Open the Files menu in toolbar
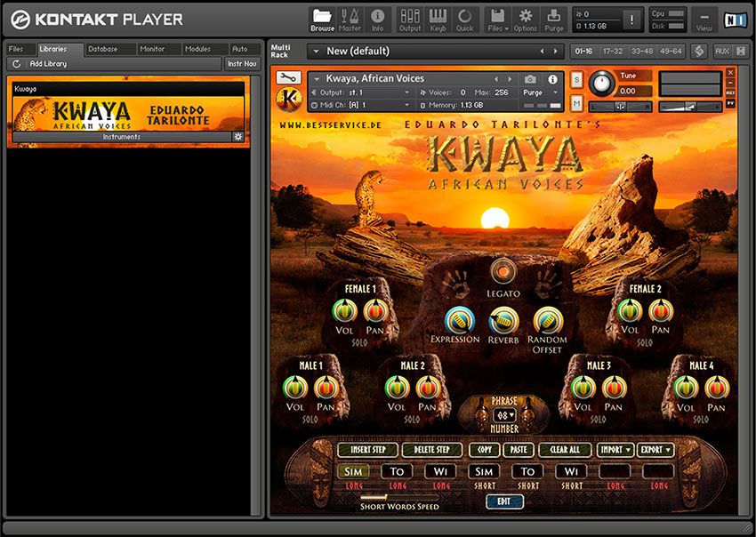The image size is (756, 537). click(x=498, y=20)
